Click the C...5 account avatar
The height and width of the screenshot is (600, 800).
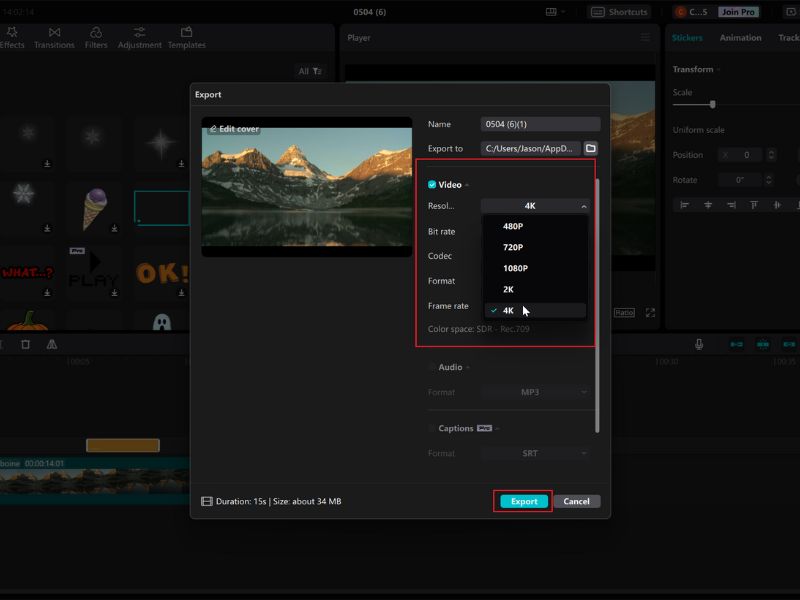pos(681,12)
